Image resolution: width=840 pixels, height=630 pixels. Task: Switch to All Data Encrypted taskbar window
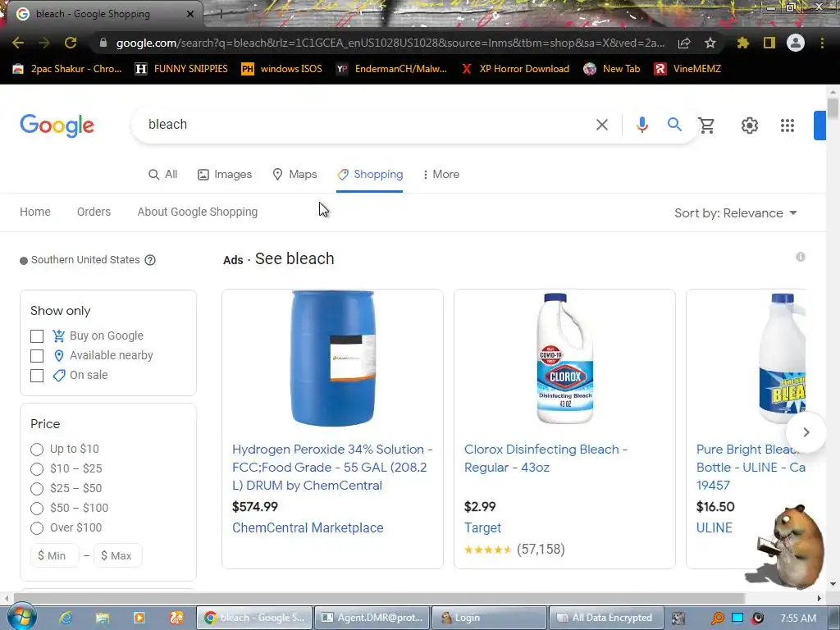pos(605,618)
